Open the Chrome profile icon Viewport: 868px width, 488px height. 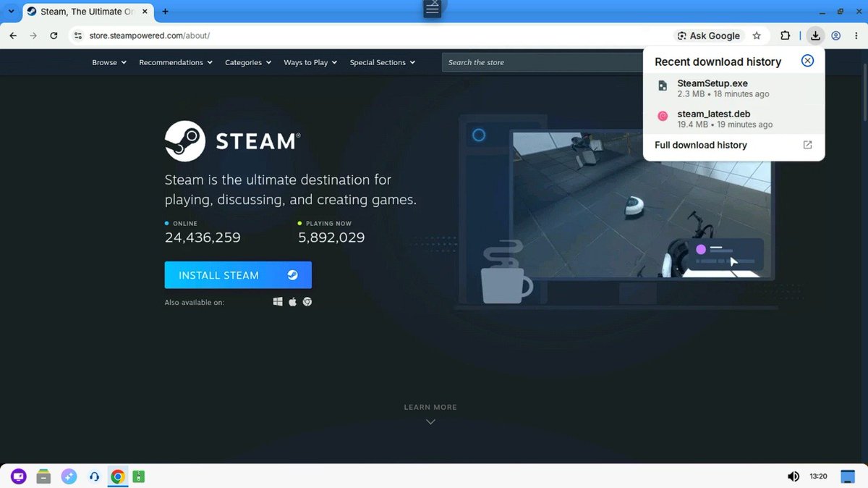click(x=836, y=35)
